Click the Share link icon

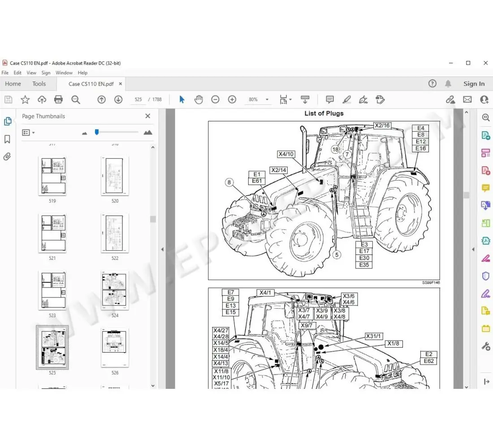(450, 99)
